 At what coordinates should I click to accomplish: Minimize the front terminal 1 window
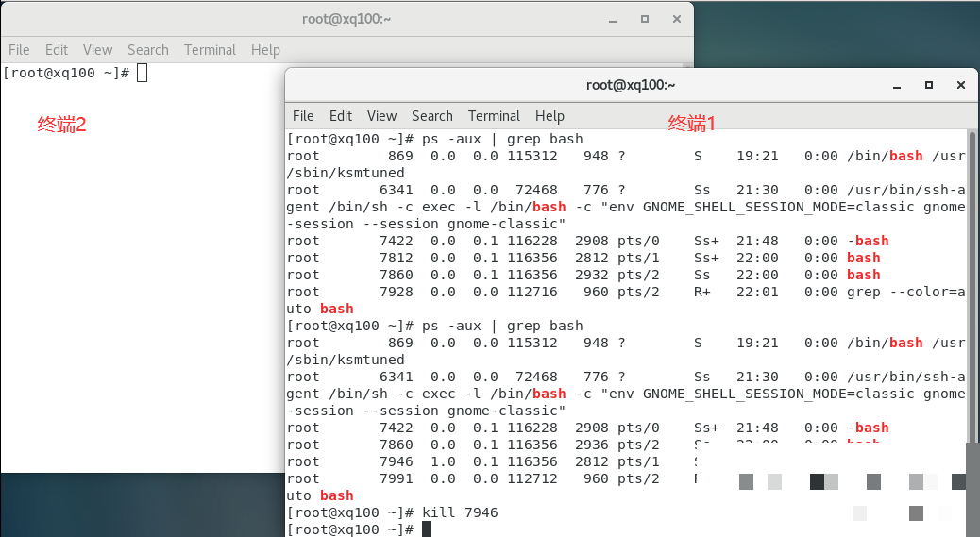pyautogui.click(x=897, y=86)
